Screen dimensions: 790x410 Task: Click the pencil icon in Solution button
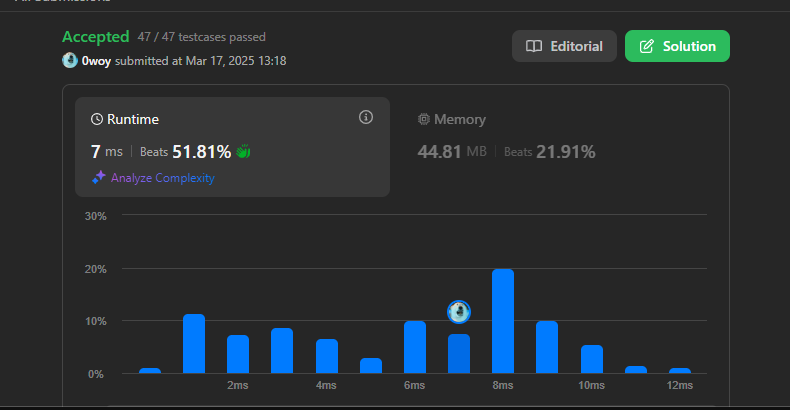click(646, 46)
